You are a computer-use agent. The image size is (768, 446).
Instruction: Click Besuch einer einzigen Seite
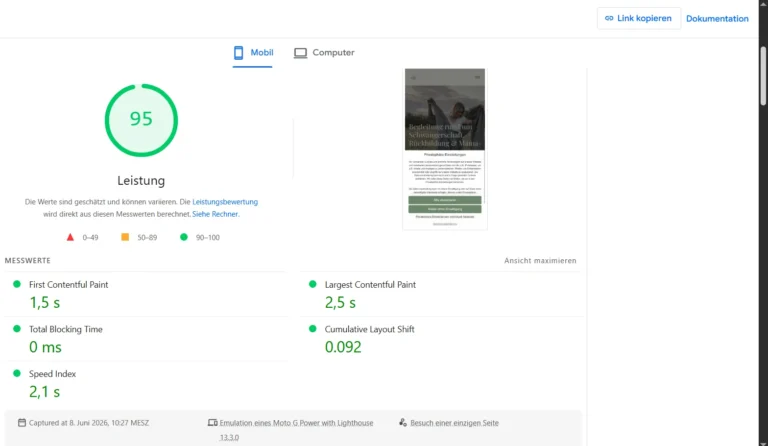pyautogui.click(x=455, y=423)
